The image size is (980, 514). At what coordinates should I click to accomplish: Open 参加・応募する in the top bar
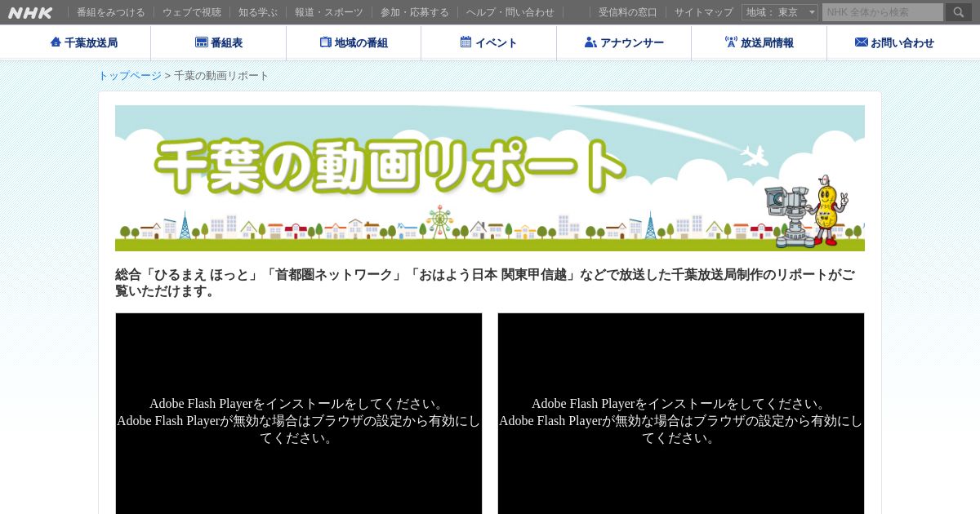[415, 12]
